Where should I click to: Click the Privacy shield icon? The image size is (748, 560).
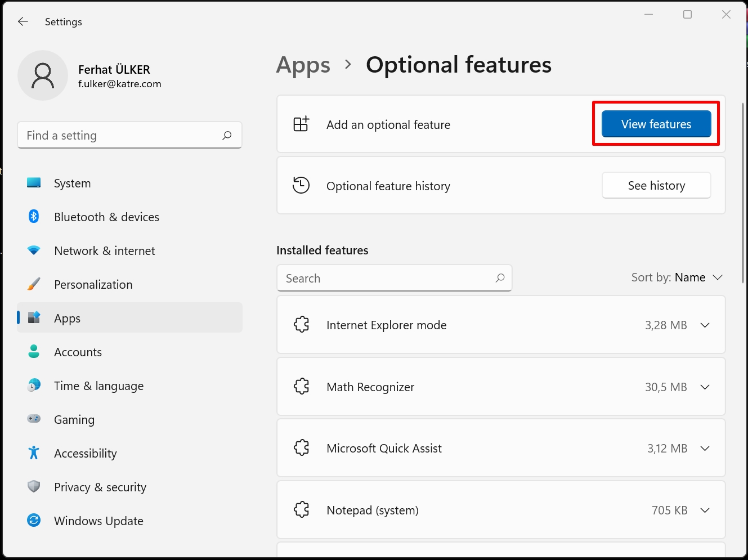[x=34, y=486]
